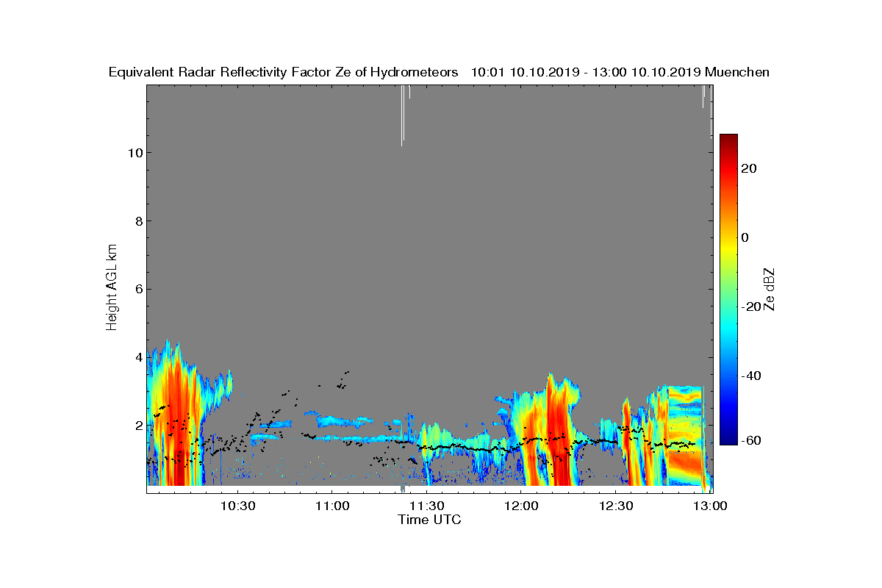Click the height tick label 2

click(x=137, y=426)
